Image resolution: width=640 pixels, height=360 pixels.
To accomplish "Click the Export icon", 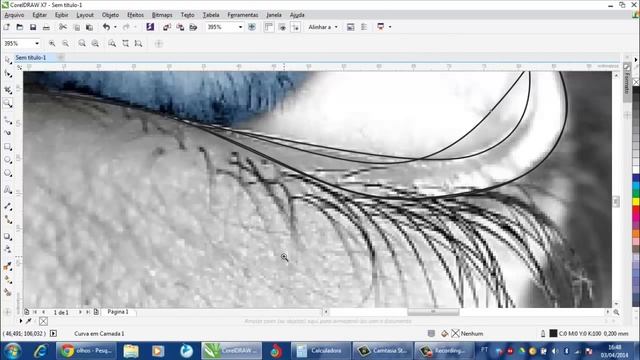I will (x=180, y=27).
